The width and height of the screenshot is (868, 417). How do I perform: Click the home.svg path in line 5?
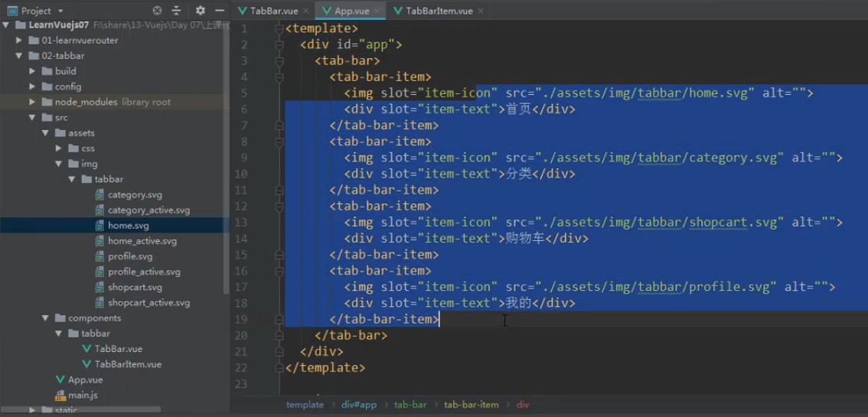pyautogui.click(x=645, y=93)
